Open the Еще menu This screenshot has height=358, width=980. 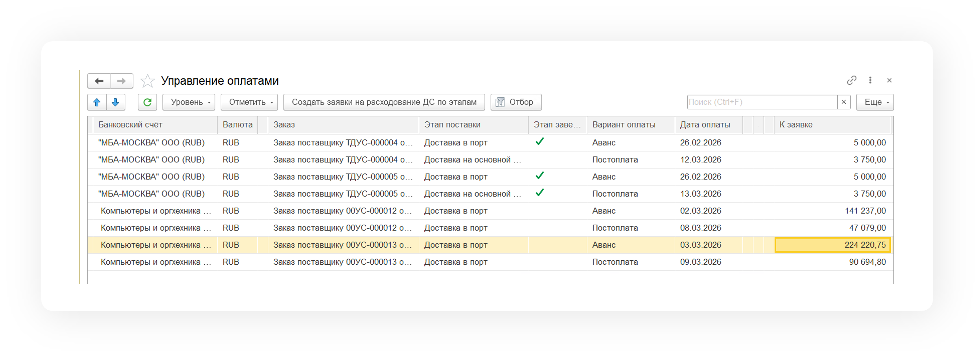point(875,102)
